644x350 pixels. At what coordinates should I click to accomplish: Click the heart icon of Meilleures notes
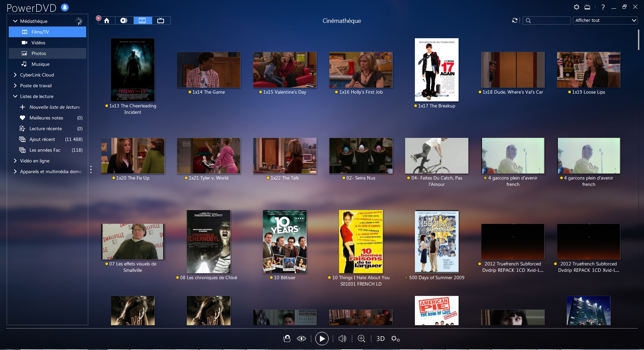coord(22,118)
